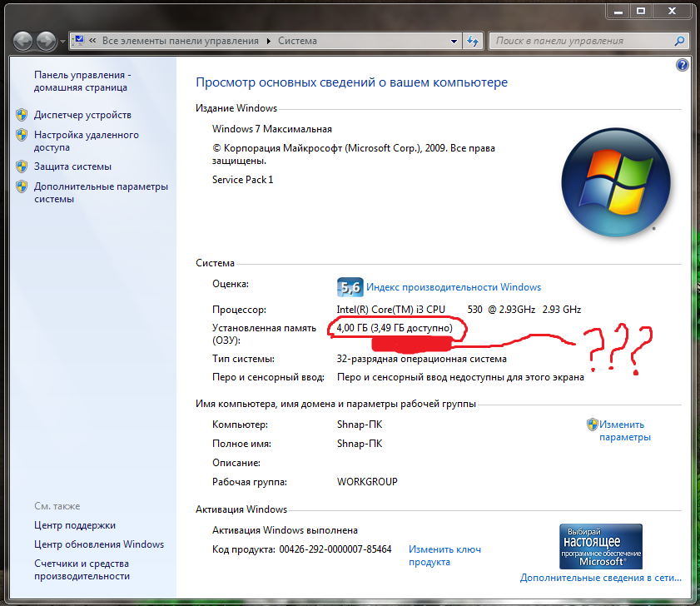Click the 'WORKGROUP' workgroup value

coord(367,482)
